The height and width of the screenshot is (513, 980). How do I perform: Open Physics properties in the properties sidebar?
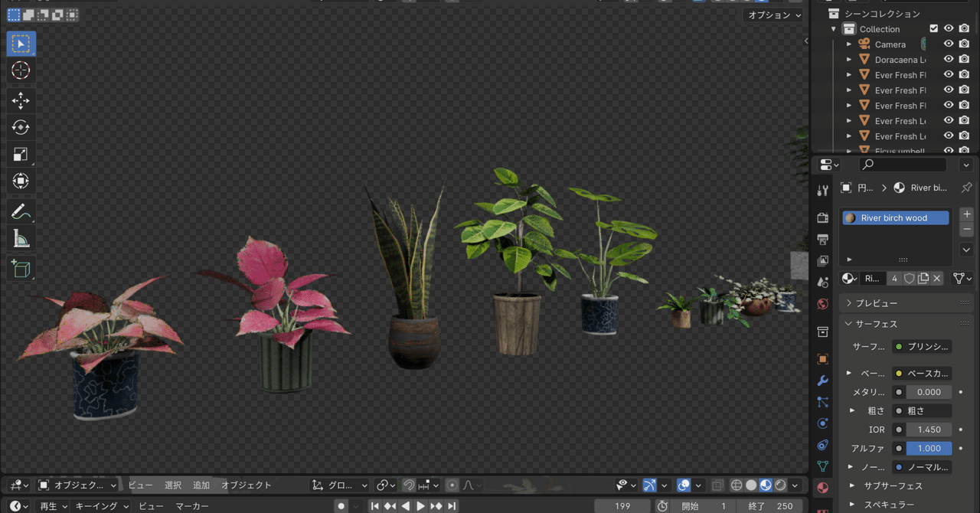(823, 423)
